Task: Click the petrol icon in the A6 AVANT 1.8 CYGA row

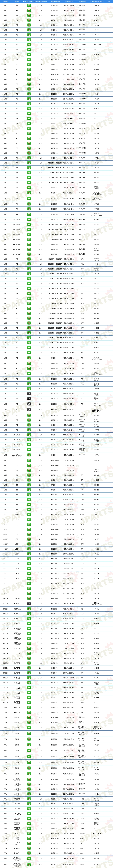Action: (29, 435)
